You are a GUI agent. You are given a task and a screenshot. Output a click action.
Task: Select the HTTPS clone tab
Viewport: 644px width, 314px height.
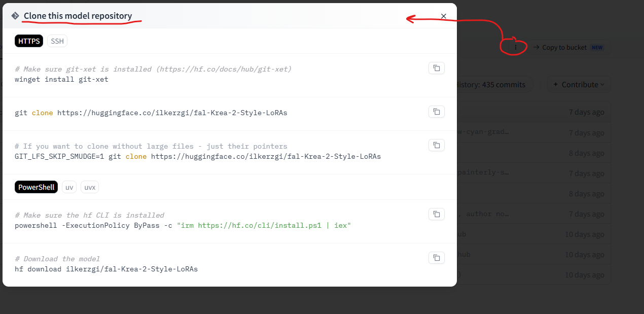click(x=29, y=41)
